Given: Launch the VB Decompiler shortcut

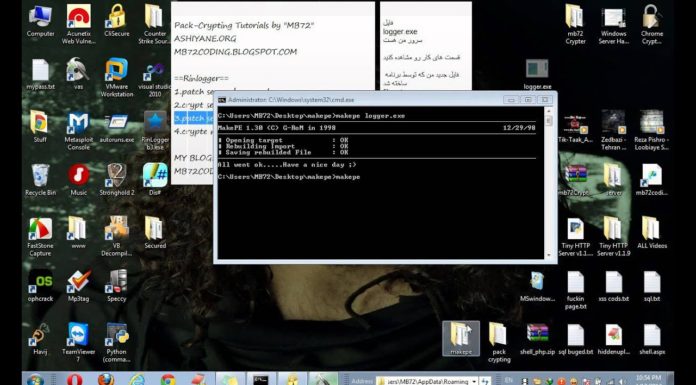Looking at the screenshot, I should click(x=117, y=237).
